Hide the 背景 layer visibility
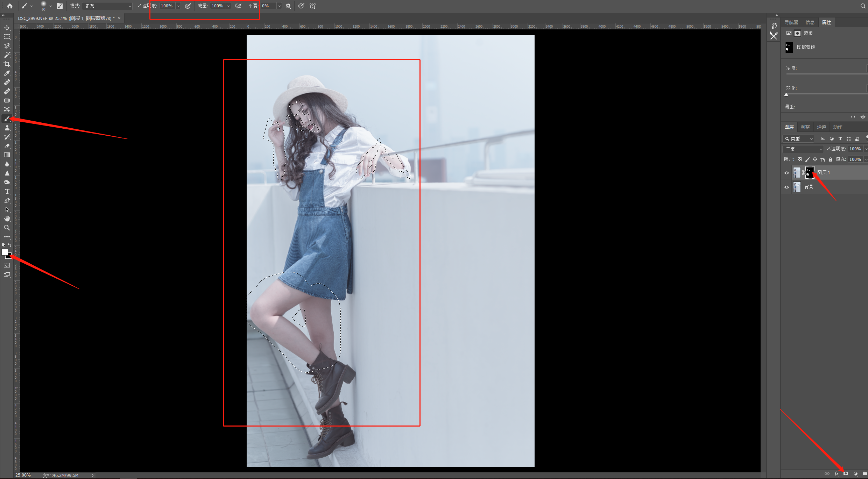The height and width of the screenshot is (479, 868). click(786, 187)
